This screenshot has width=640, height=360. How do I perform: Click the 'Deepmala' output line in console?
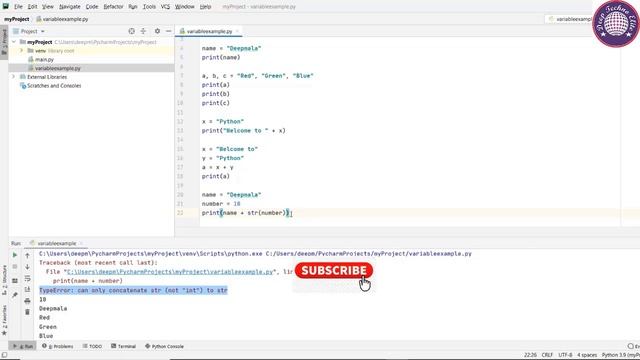53,309
